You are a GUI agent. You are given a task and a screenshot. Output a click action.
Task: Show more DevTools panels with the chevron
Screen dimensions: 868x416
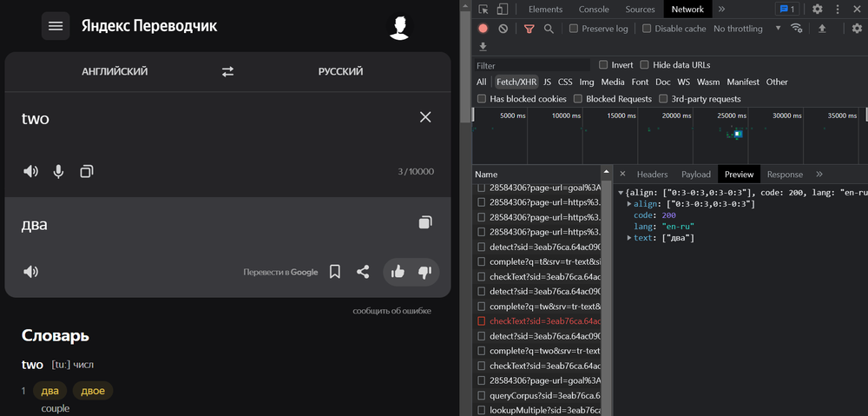(721, 9)
